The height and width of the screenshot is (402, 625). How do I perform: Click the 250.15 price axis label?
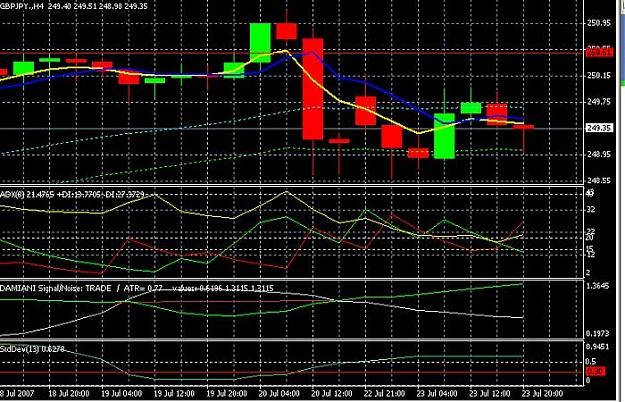599,75
